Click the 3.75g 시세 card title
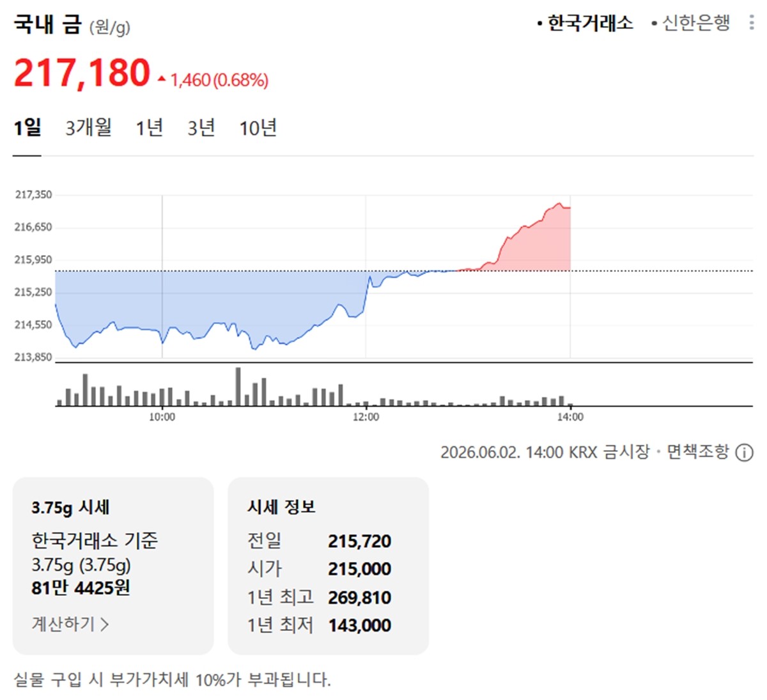Viewport: 767px width, 700px height. click(70, 508)
